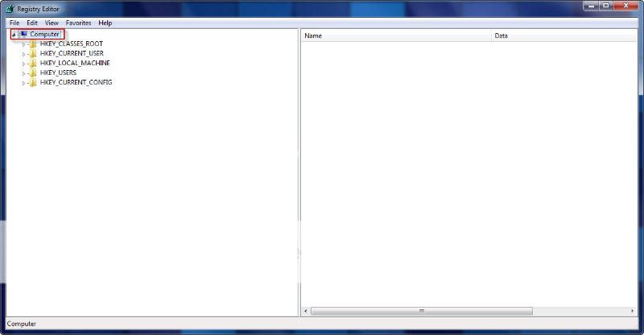Select the Computer icon in tree

(x=23, y=34)
